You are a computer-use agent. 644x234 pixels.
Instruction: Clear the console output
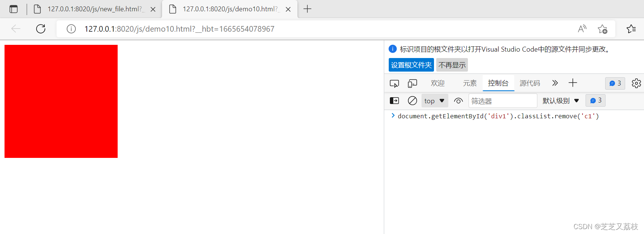412,101
